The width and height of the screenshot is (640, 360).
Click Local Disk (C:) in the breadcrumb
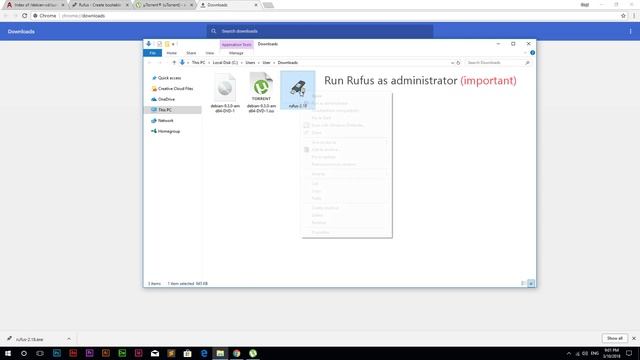tap(225, 62)
